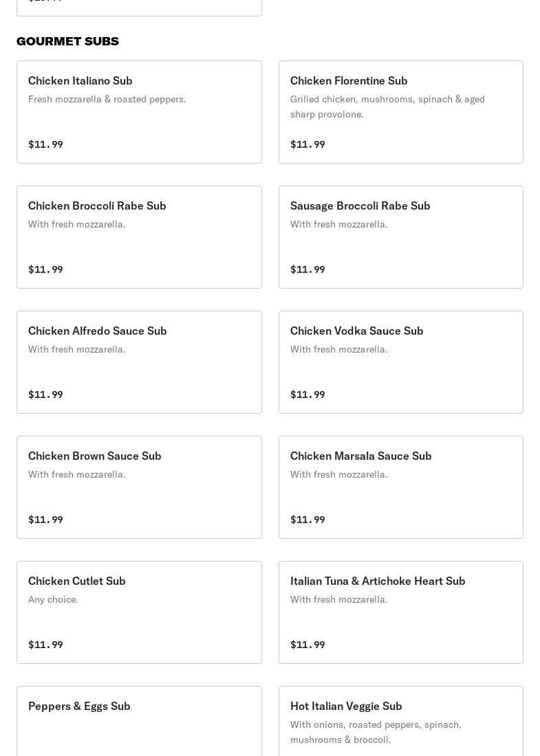Click the Gourmet Subs section heading
This screenshot has height=756, width=540.
[x=67, y=41]
